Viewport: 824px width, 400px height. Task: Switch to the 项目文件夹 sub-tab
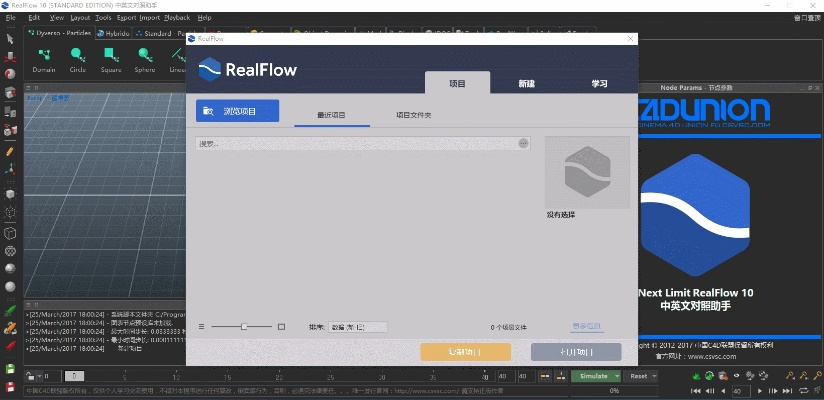414,115
